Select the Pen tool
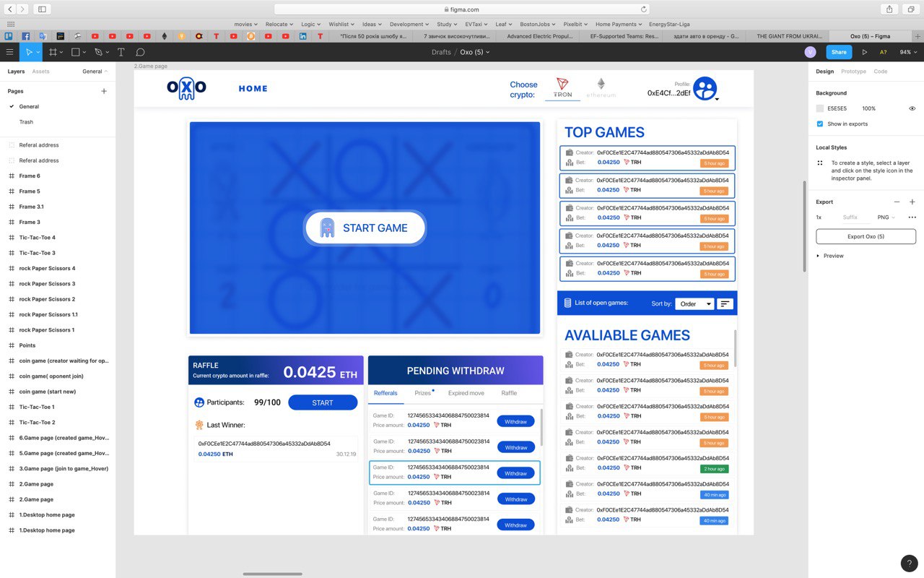Screen dimensions: 924x578 pos(98,52)
